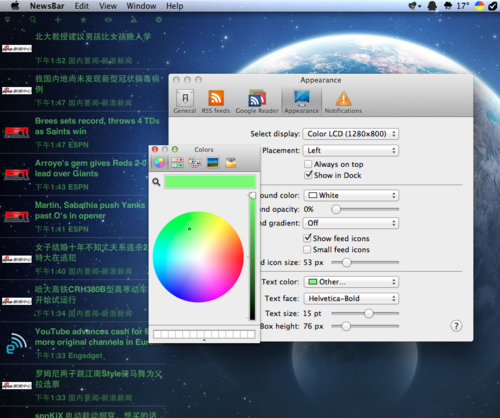Click the brightness slider in Colors panel
Image resolution: width=500 pixels, height=418 pixels.
252,256
